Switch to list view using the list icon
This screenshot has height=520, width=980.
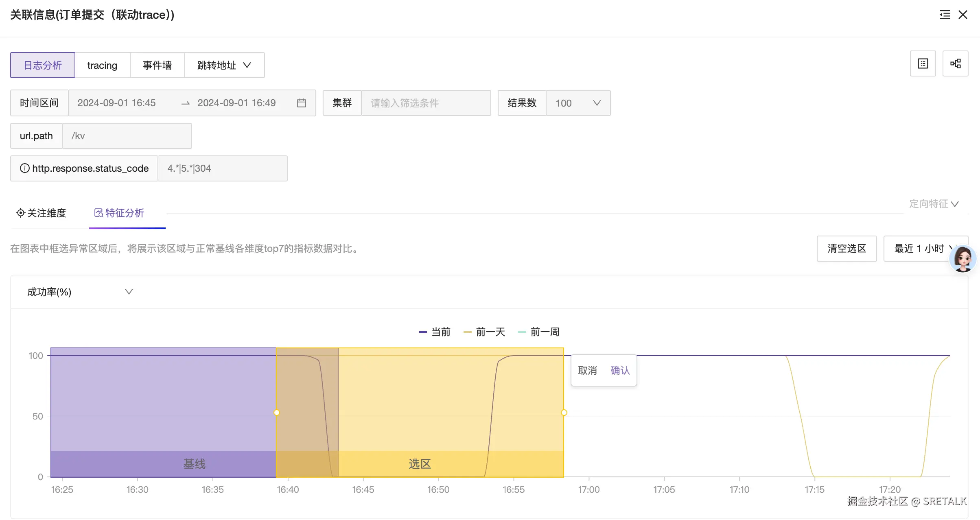click(x=923, y=64)
